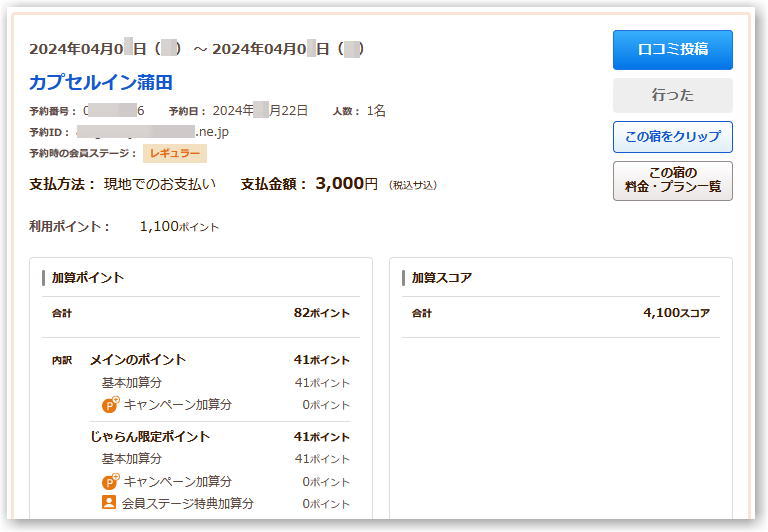The height and width of the screenshot is (532, 768).
Task: Click the レギュラー member stage badge
Action: (175, 153)
